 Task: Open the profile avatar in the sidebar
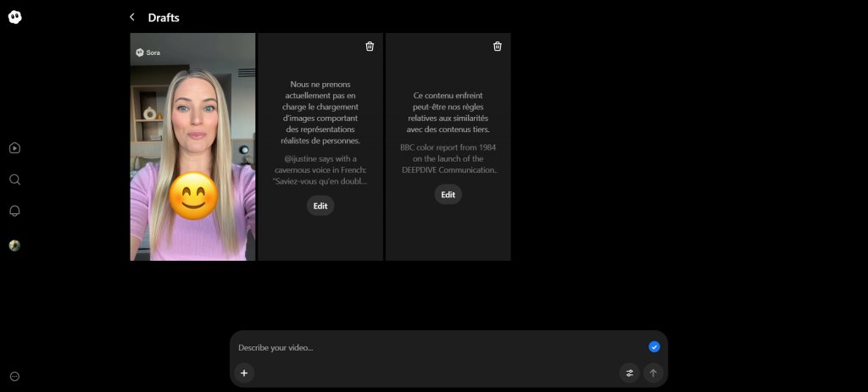pyautogui.click(x=14, y=246)
